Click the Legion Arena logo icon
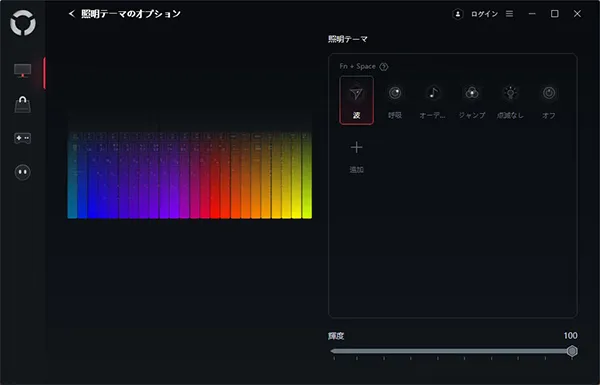600x385 pixels. 23,23
